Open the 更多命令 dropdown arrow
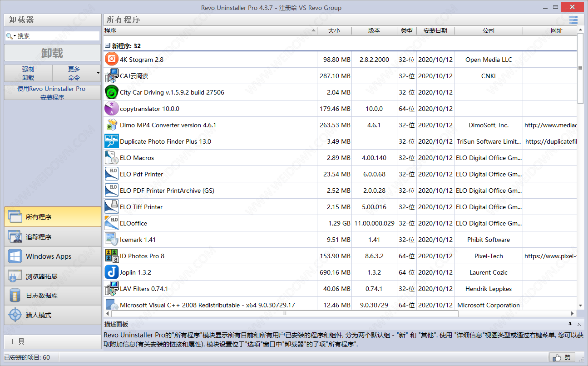Screen dimensions: 588x366 (98, 73)
